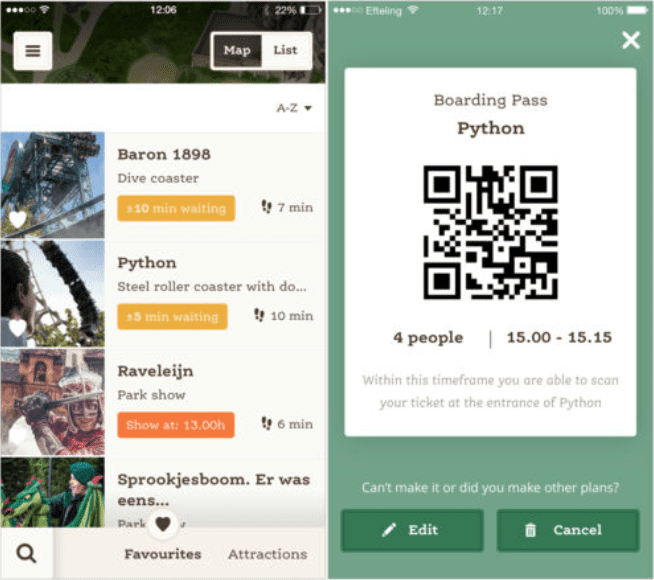The width and height of the screenshot is (654, 580).
Task: Open the Raveleijn show thumbnail
Action: 53,402
